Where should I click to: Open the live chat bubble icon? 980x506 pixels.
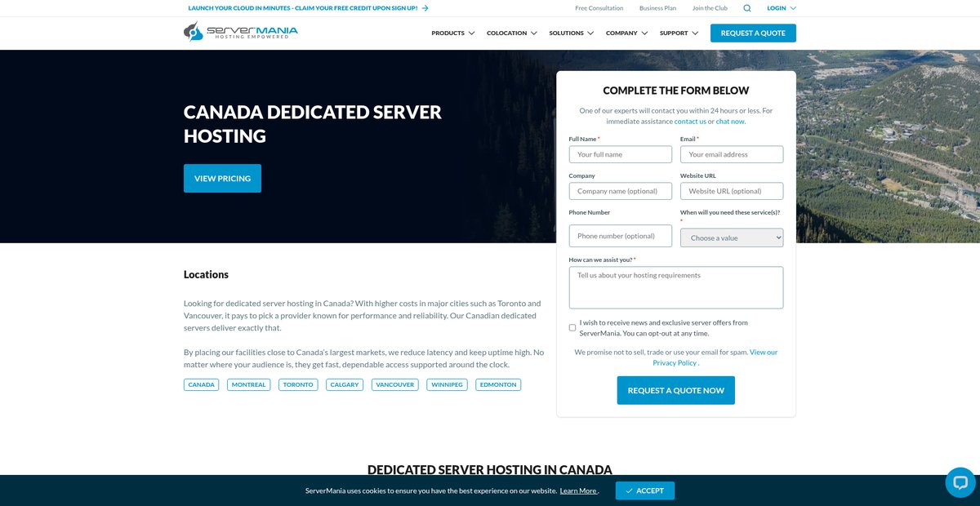point(960,482)
